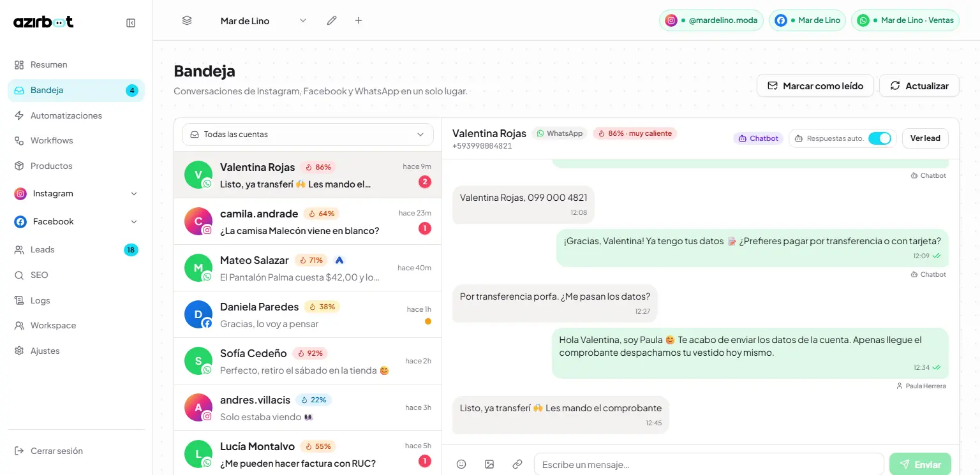Open Automatizaciones in the sidebar
Screen dimensions: 980x475
[77, 115]
